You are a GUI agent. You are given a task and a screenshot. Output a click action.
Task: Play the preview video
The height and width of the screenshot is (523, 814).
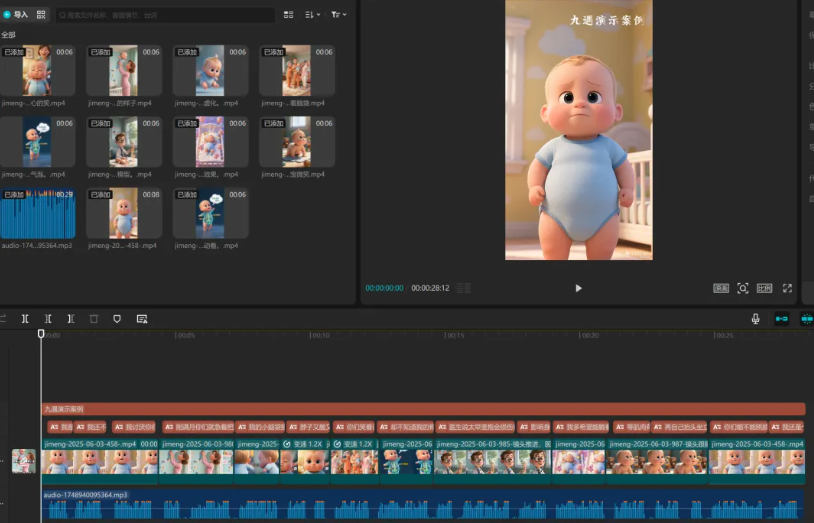(x=578, y=288)
